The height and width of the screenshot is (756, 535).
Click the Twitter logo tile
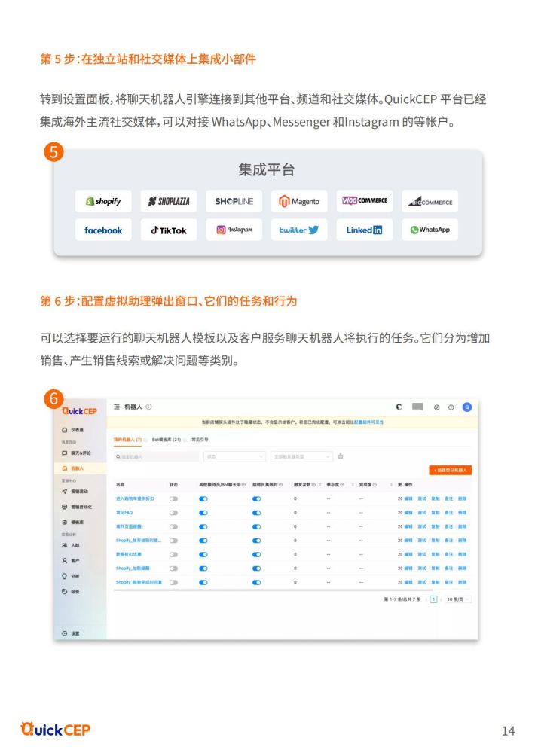pos(299,230)
